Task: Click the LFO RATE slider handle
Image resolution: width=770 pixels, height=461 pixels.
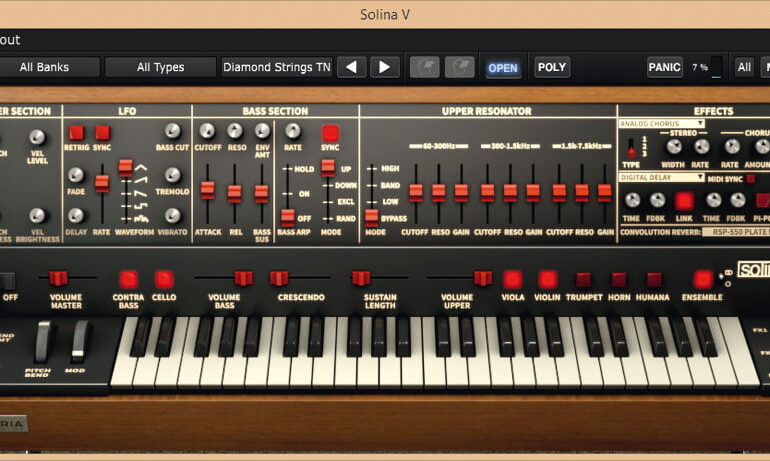Action: (102, 183)
